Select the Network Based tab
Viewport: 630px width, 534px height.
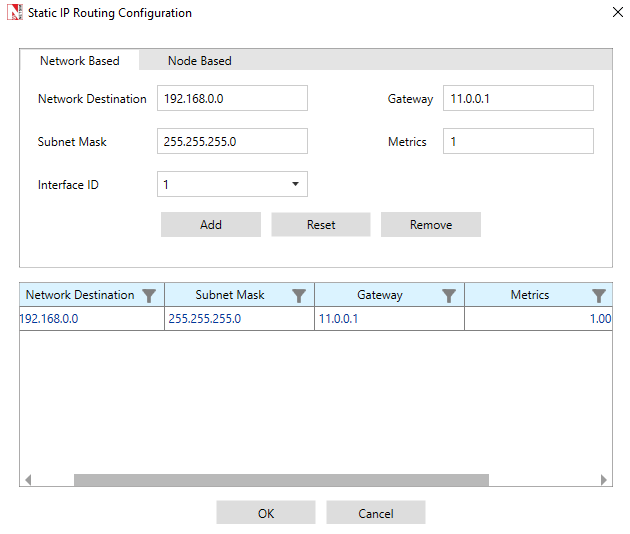pyautogui.click(x=79, y=61)
